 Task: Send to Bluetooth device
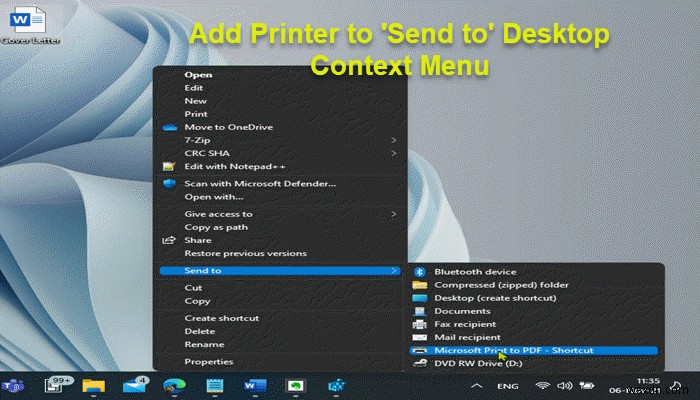click(x=475, y=272)
